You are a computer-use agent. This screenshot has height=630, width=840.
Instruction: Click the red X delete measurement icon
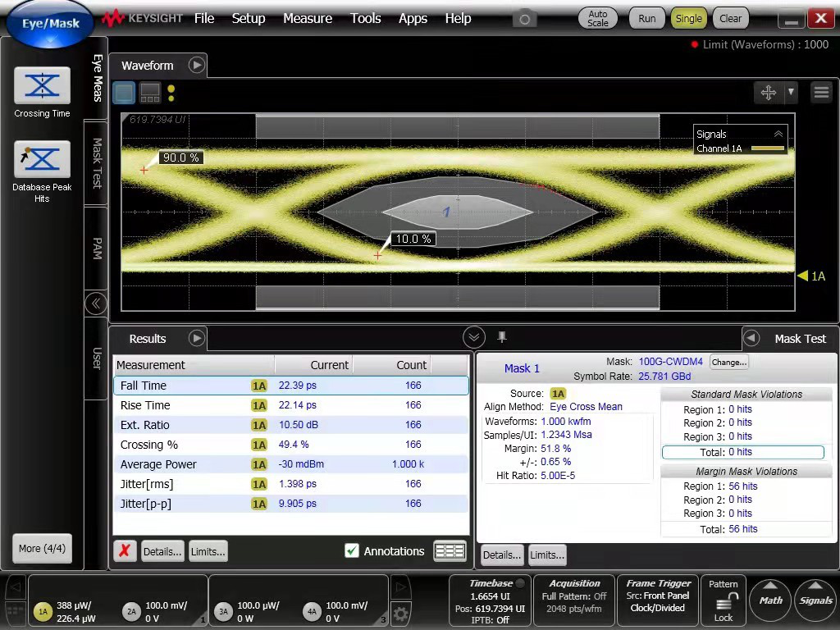tap(125, 551)
